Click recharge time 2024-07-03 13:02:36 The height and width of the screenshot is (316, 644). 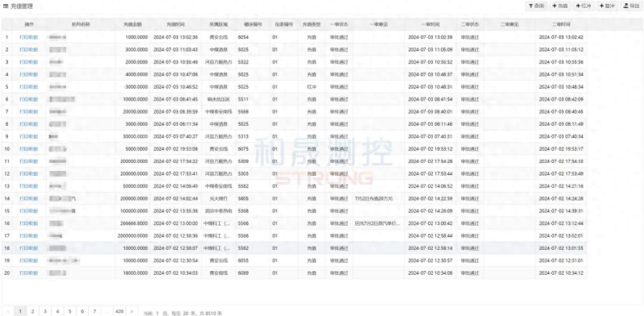pos(175,37)
